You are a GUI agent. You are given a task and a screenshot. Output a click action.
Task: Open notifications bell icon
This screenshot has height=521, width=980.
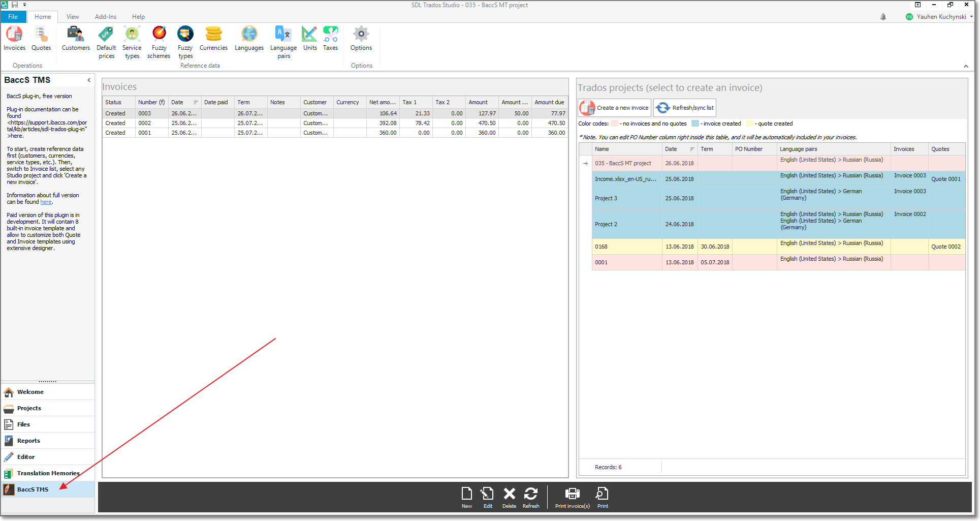click(x=883, y=17)
